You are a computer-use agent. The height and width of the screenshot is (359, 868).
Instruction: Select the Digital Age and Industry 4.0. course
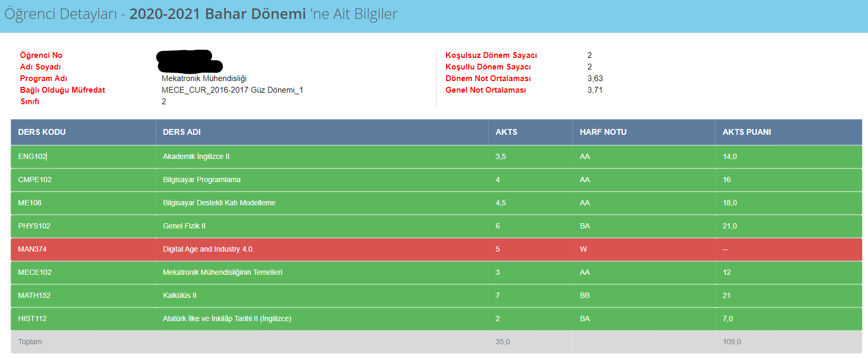pyautogui.click(x=208, y=249)
